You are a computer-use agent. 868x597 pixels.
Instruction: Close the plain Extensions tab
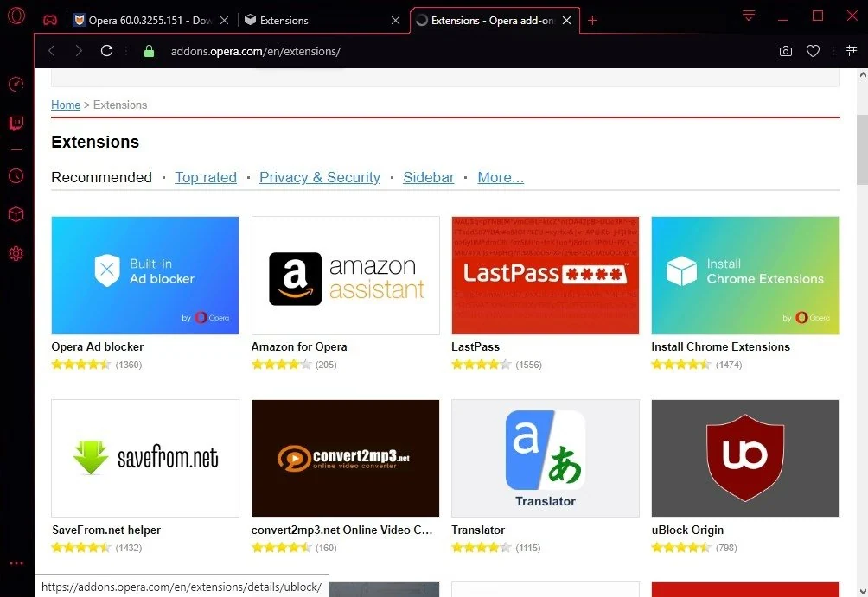[x=395, y=21]
